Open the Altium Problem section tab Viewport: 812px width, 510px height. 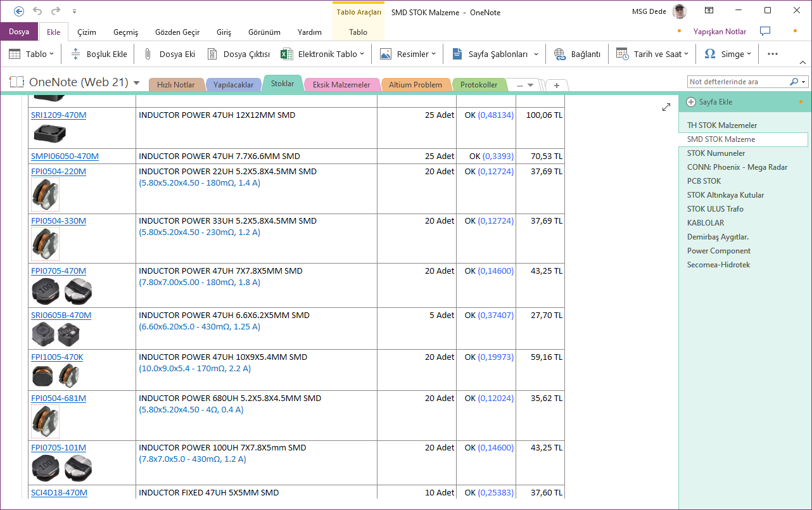pos(416,85)
